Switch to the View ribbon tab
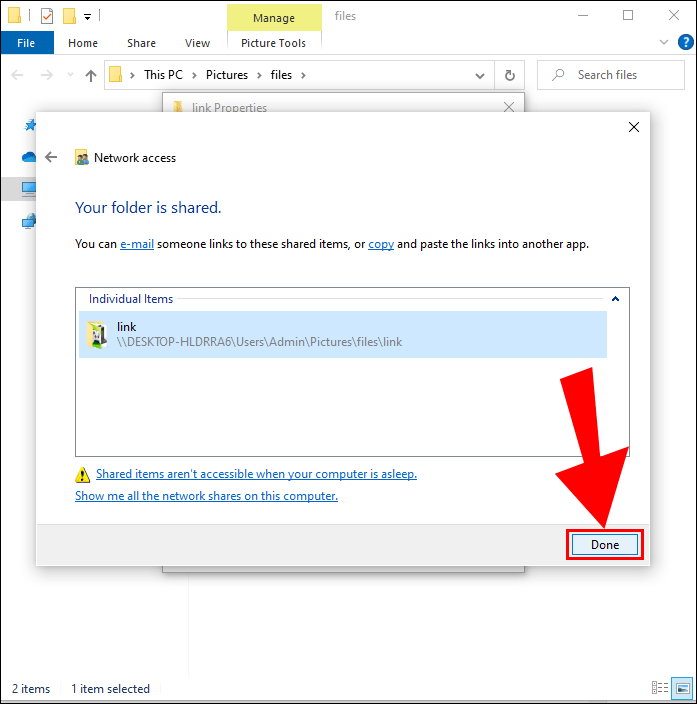The width and height of the screenshot is (697, 704). [x=197, y=43]
